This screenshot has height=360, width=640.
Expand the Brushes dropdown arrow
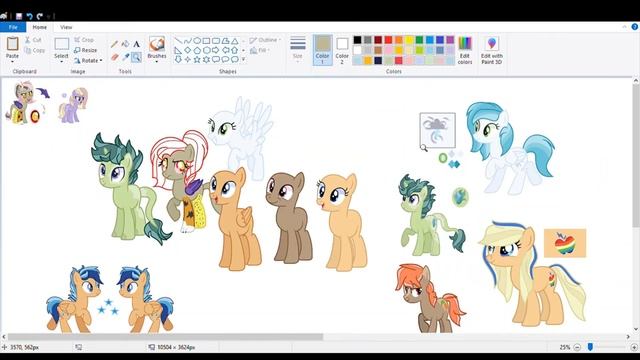[157, 62]
